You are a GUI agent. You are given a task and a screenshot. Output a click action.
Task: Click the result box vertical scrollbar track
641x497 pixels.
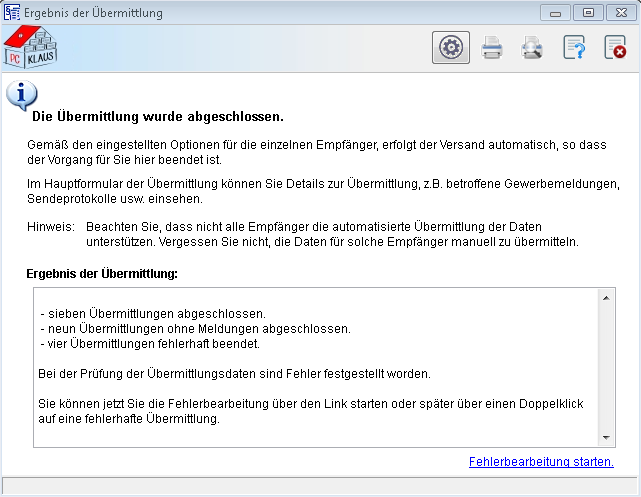tap(606, 368)
